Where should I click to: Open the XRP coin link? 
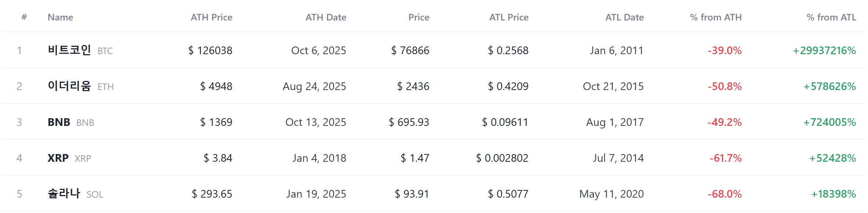coord(69,158)
